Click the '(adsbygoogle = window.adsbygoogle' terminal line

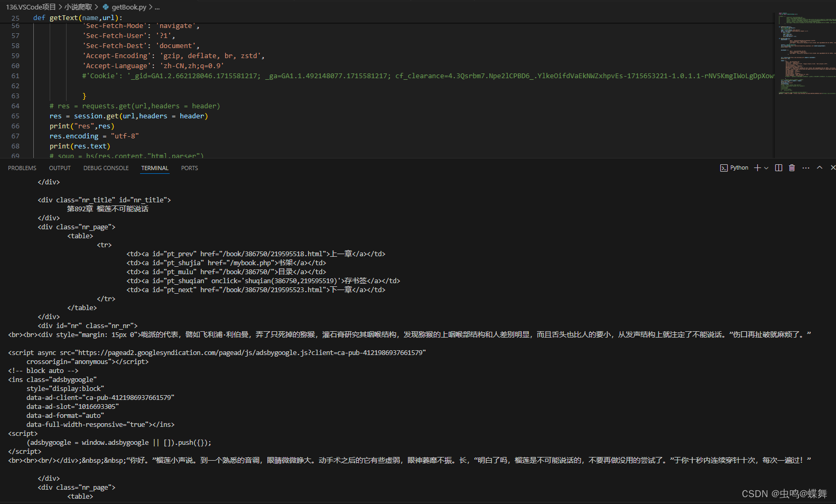(x=119, y=443)
